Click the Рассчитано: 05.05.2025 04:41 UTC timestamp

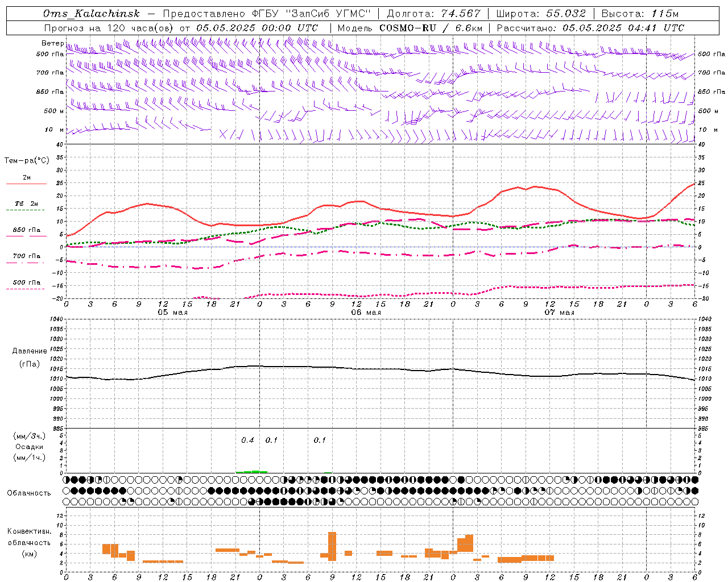pyautogui.click(x=590, y=28)
